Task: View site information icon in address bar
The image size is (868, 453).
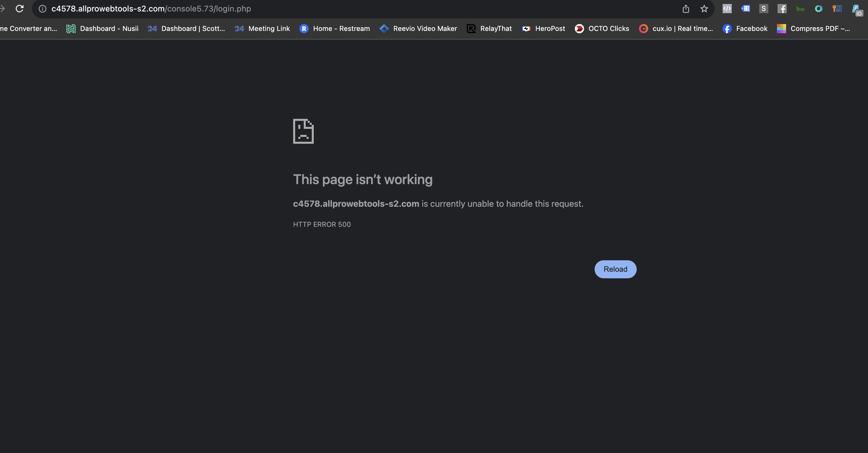Action: (x=42, y=9)
